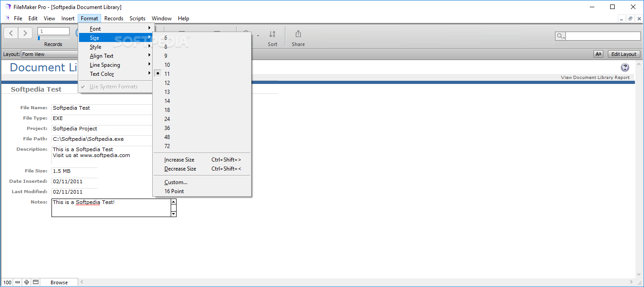This screenshot has width=644, height=287.
Task: Choose Increase Size menu item
Action: 202,160
